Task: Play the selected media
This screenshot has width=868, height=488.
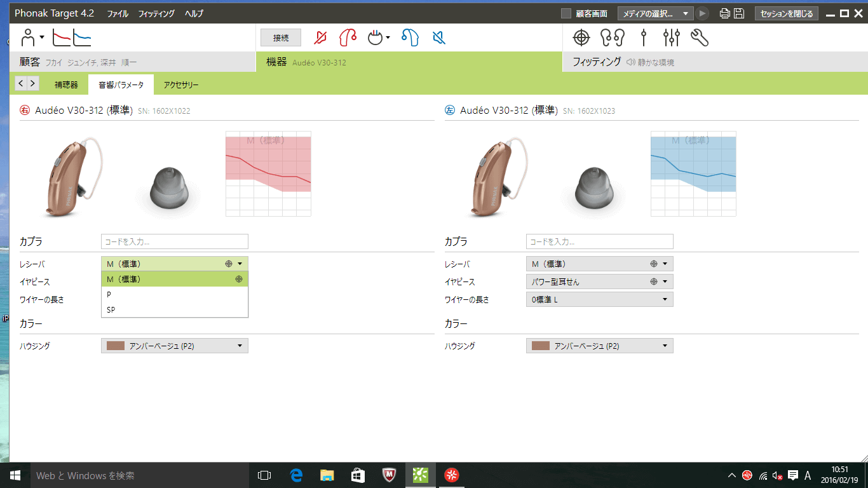Action: 702,13
